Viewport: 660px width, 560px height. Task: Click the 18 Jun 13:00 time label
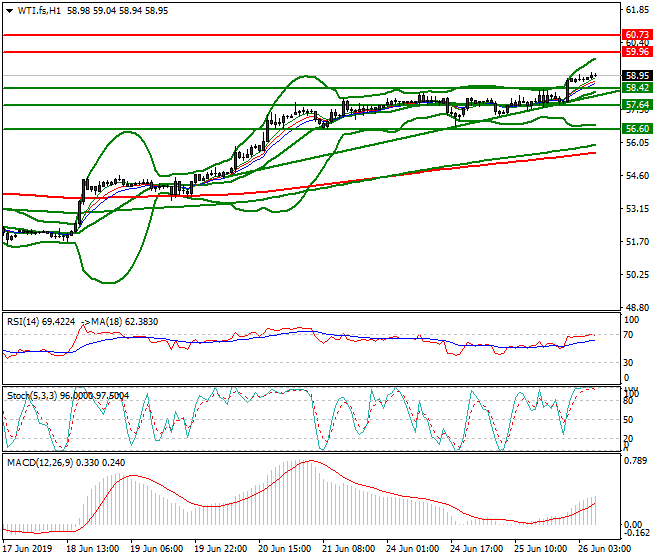93,549
